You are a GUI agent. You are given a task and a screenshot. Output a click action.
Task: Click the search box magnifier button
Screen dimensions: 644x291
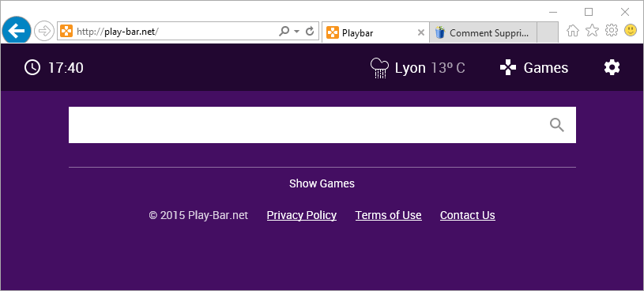point(557,125)
